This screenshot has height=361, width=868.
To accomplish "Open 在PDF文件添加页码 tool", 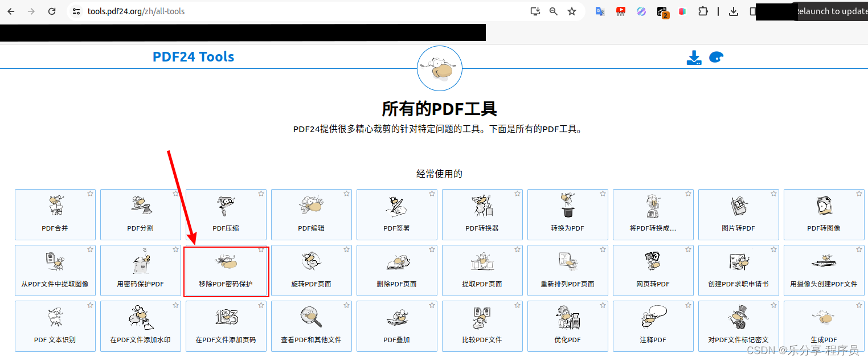I will pos(226,326).
